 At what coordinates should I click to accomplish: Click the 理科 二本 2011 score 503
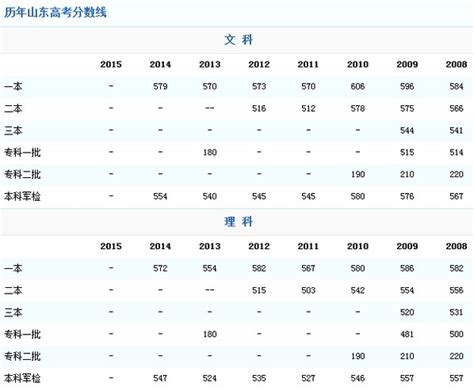point(308,290)
